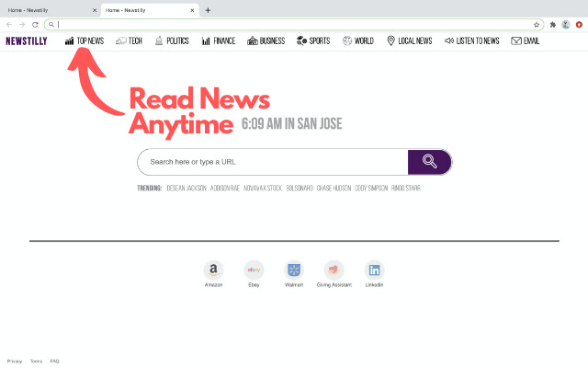This screenshot has height=368, width=588.
Task: Focus the Search here or type a URL field
Action: click(x=273, y=162)
